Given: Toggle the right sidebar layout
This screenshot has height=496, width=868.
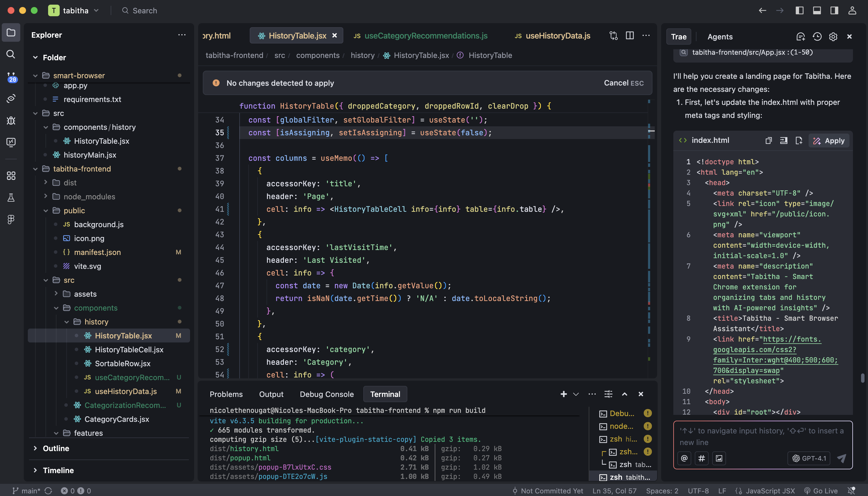Looking at the screenshot, I should point(834,10).
